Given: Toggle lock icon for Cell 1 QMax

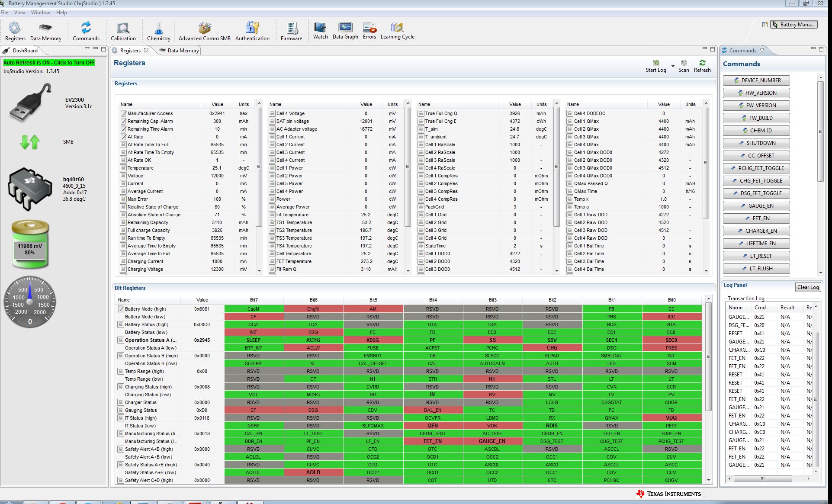Looking at the screenshot, I should coord(570,121).
